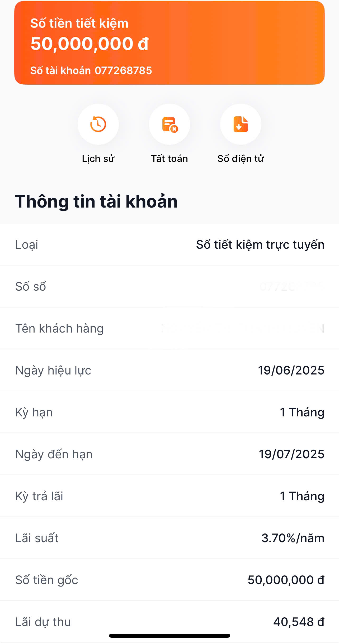Tap the Kỳ hạn row label

(34, 412)
